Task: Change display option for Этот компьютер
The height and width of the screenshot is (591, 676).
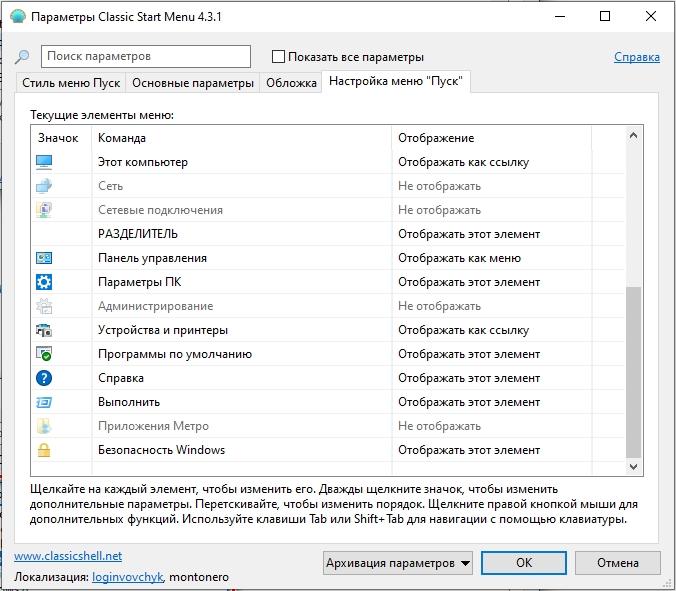Action: coord(463,162)
